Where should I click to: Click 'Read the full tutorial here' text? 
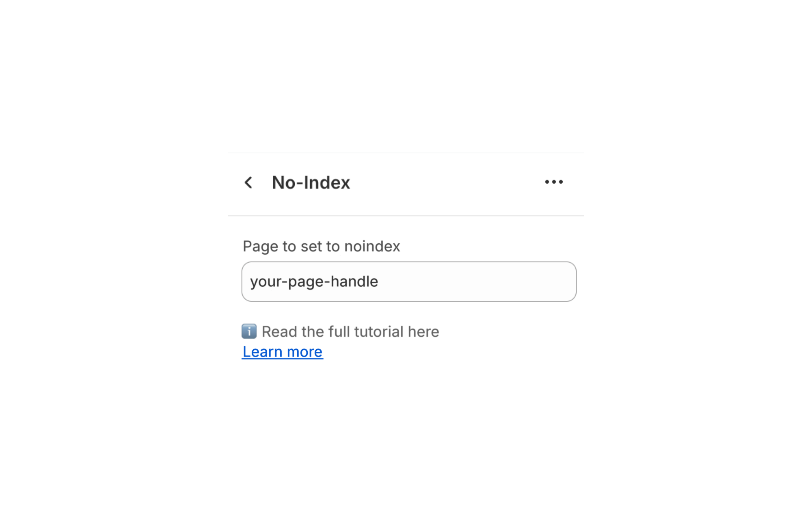coord(350,331)
